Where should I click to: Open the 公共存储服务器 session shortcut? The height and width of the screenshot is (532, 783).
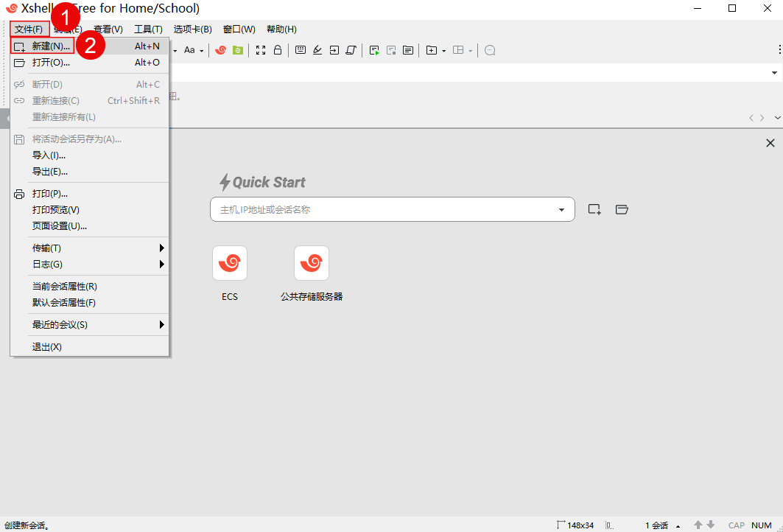[x=312, y=264]
